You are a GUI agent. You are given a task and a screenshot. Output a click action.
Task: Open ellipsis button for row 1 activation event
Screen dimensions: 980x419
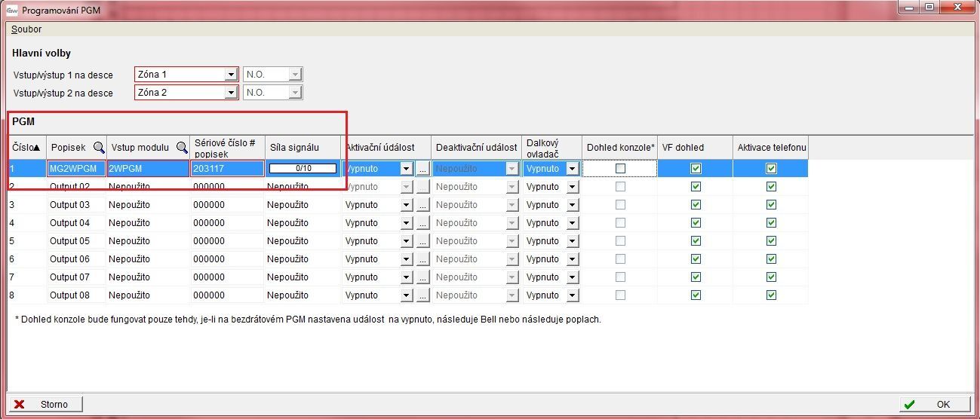[x=422, y=169]
